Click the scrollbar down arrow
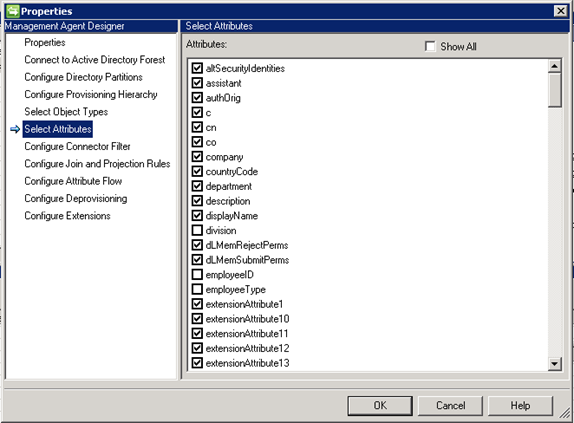This screenshot has width=574, height=423. point(555,364)
